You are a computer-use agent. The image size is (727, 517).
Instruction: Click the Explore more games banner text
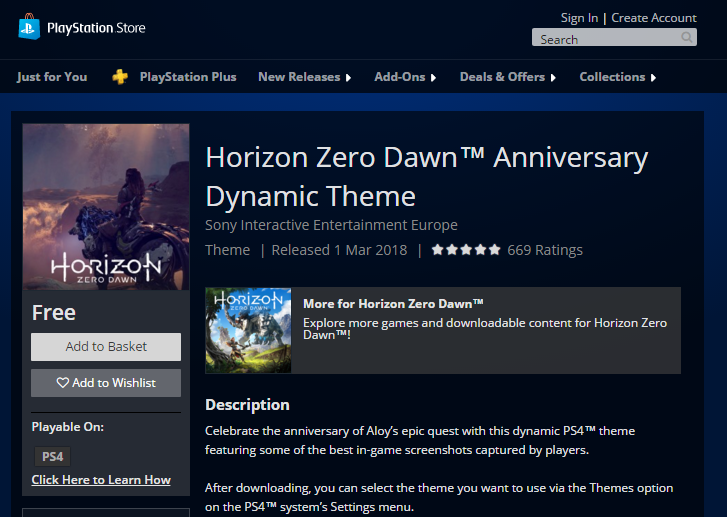pyautogui.click(x=485, y=329)
